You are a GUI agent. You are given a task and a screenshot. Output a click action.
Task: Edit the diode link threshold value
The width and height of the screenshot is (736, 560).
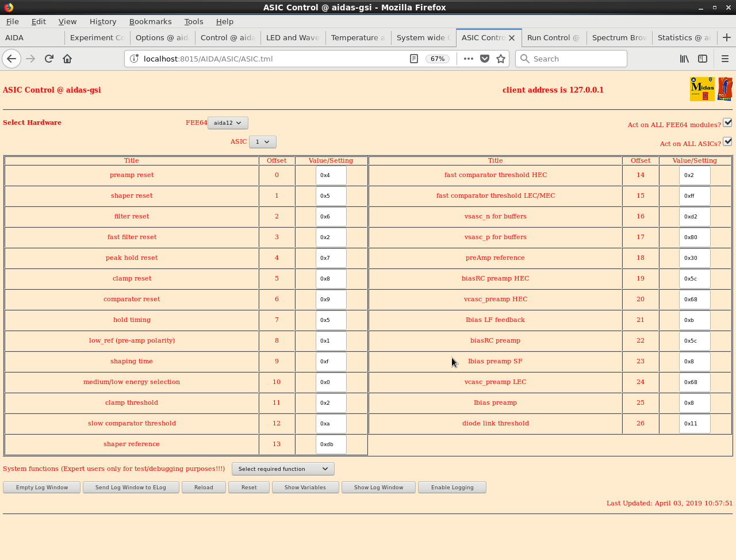coord(695,424)
